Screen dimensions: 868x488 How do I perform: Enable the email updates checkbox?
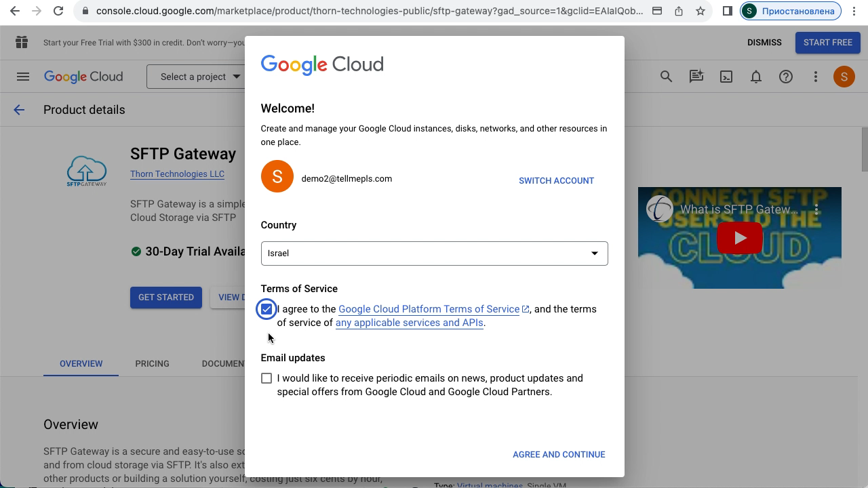pos(267,378)
